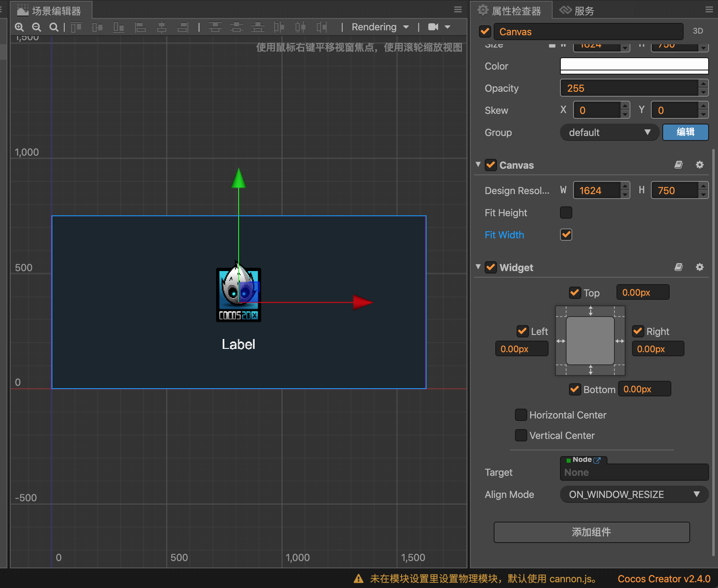Click the zoom out magnifier icon
This screenshot has height=588, width=718.
coord(36,27)
